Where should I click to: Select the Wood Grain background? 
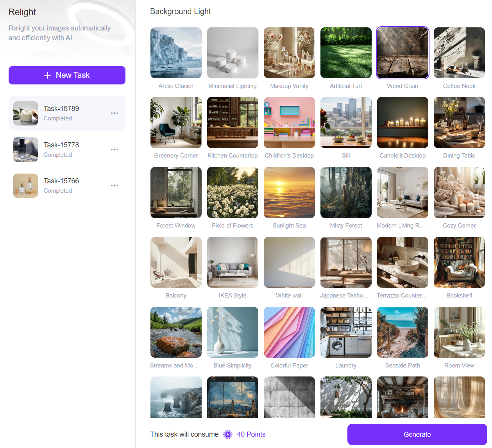click(x=403, y=53)
